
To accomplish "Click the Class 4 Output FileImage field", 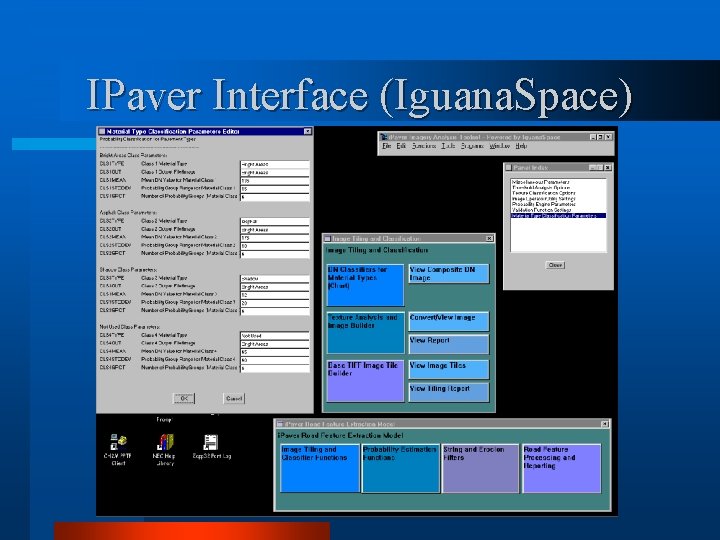I will (275, 344).
